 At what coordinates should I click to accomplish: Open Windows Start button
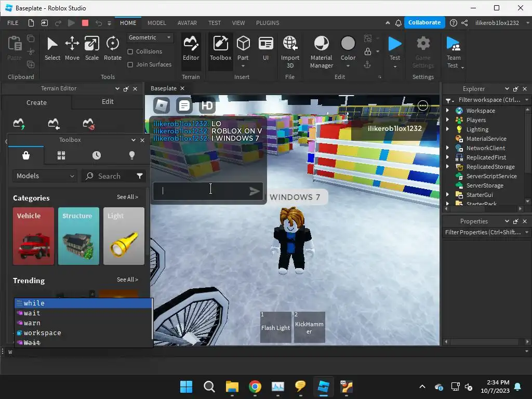point(187,387)
